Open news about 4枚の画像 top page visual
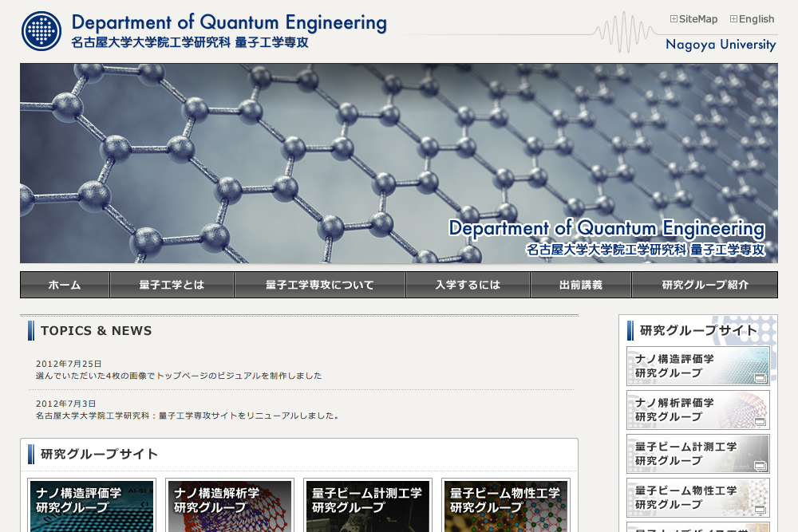 coord(179,376)
